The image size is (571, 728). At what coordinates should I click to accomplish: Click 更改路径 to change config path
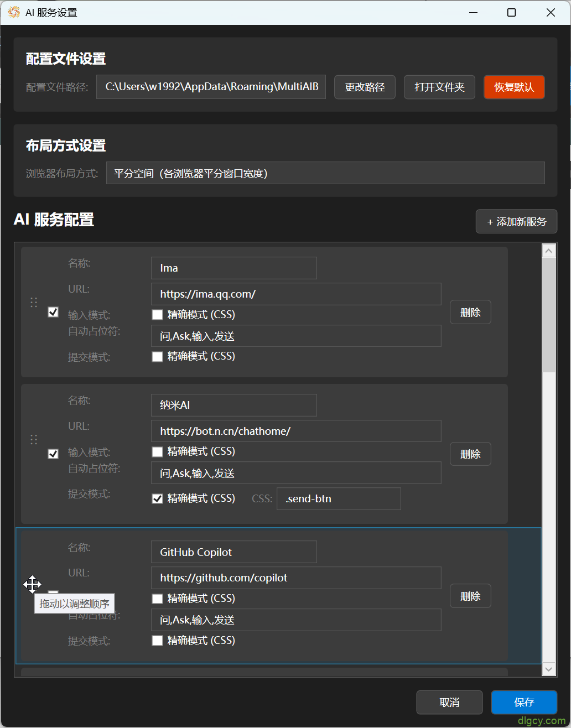point(365,87)
